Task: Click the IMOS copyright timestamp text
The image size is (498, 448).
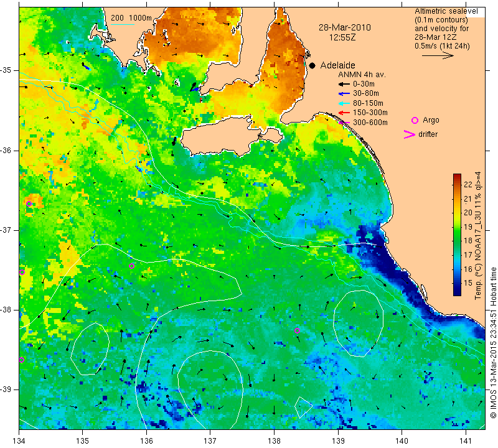Action: pyautogui.click(x=493, y=343)
